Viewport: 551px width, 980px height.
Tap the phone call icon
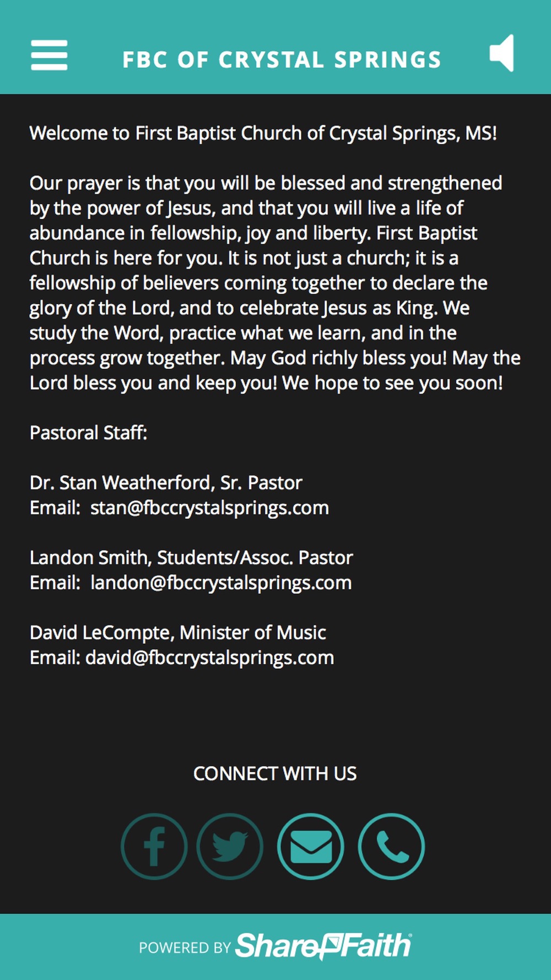tap(391, 846)
